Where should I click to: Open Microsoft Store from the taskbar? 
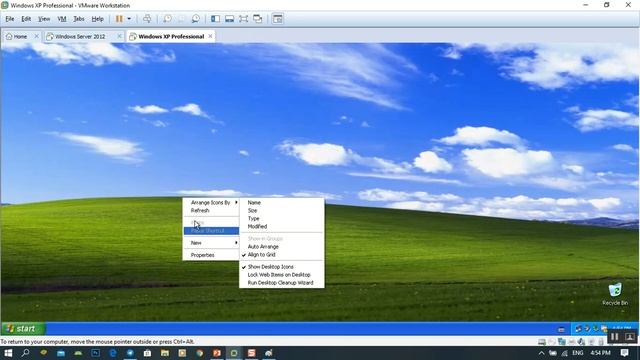[147, 353]
